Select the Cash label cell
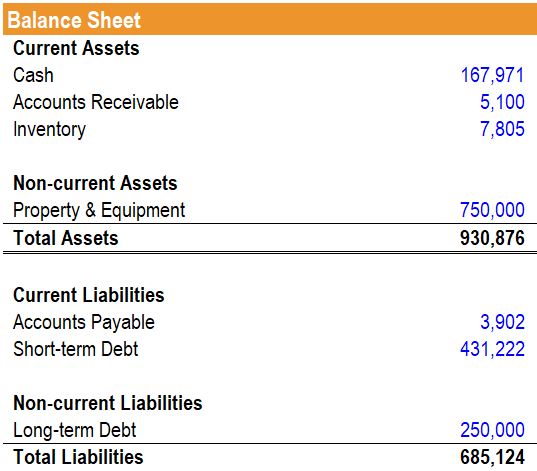The width and height of the screenshot is (537, 471). [x=33, y=75]
